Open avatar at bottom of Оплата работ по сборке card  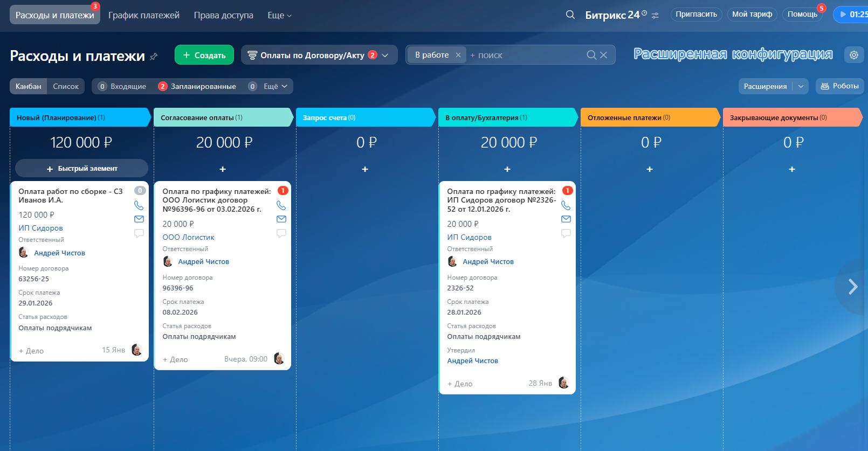pyautogui.click(x=136, y=350)
